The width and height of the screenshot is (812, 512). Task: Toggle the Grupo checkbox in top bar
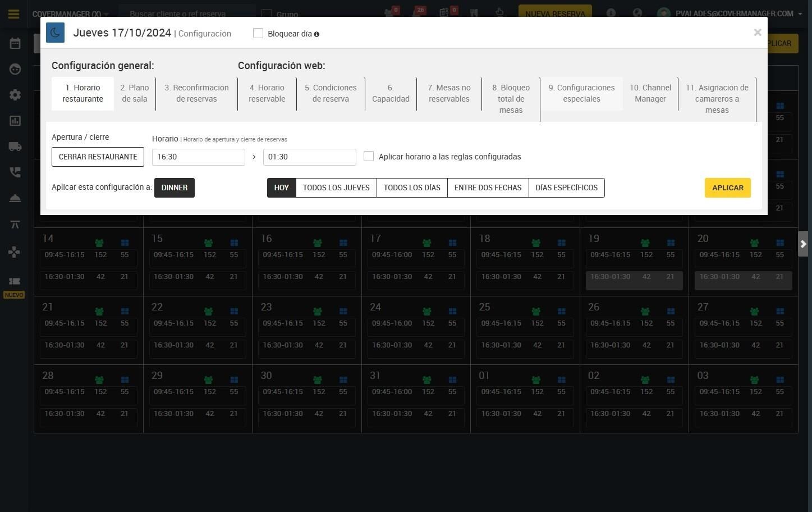coord(267,13)
